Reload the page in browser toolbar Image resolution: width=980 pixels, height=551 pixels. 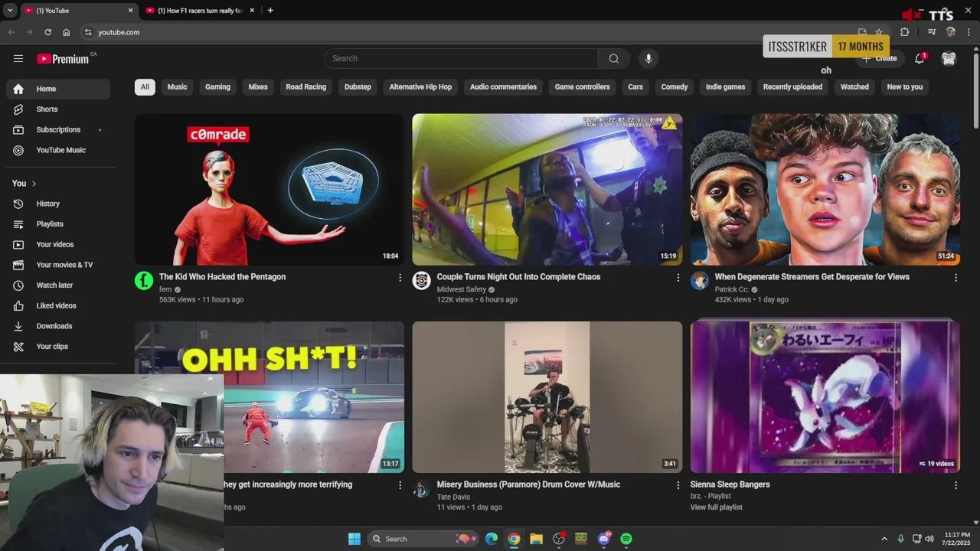[47, 32]
